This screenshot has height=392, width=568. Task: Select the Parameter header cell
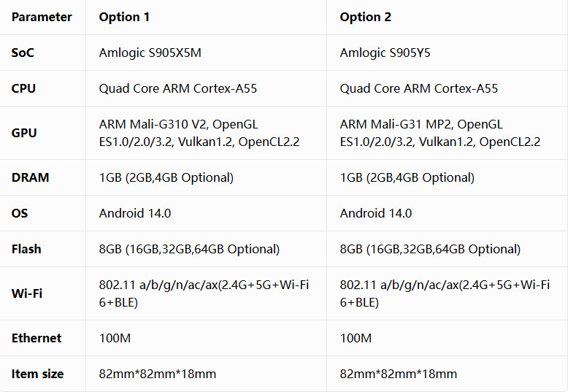click(x=42, y=17)
